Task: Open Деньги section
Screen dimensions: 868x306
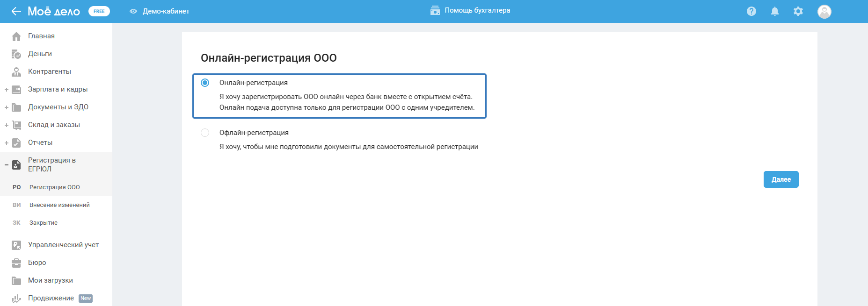Action: click(x=40, y=54)
